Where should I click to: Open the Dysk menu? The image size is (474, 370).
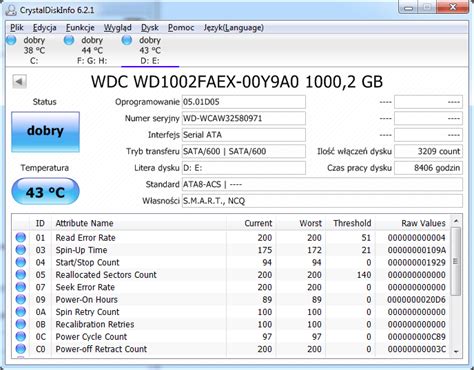click(x=150, y=28)
